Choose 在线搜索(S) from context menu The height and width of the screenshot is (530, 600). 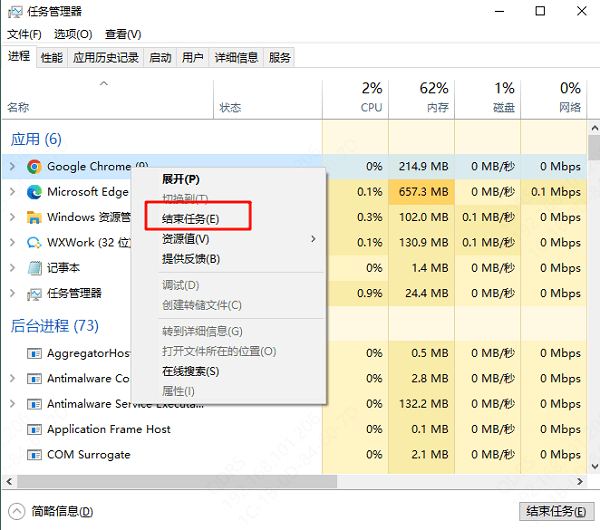point(190,371)
